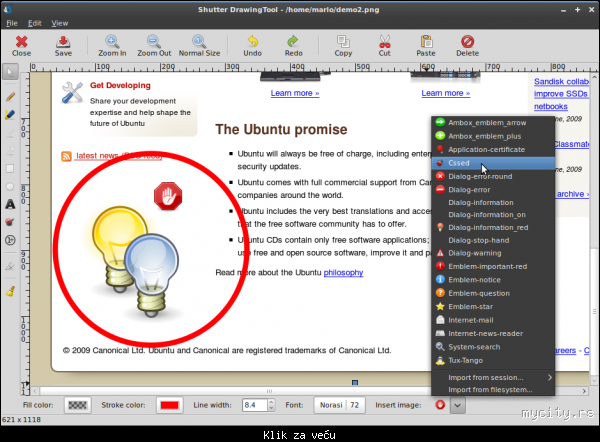Image resolution: width=600 pixels, height=442 pixels.
Task: Open the Edit menu
Action: tap(34, 23)
